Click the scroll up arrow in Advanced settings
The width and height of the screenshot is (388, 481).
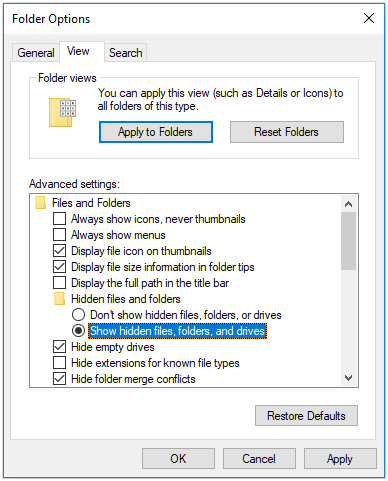(x=349, y=204)
